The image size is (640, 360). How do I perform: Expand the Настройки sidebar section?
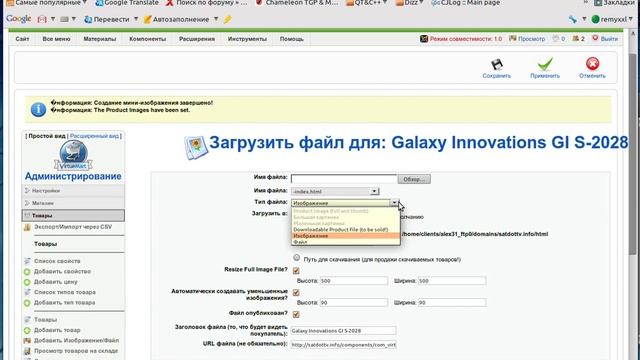(x=73, y=191)
